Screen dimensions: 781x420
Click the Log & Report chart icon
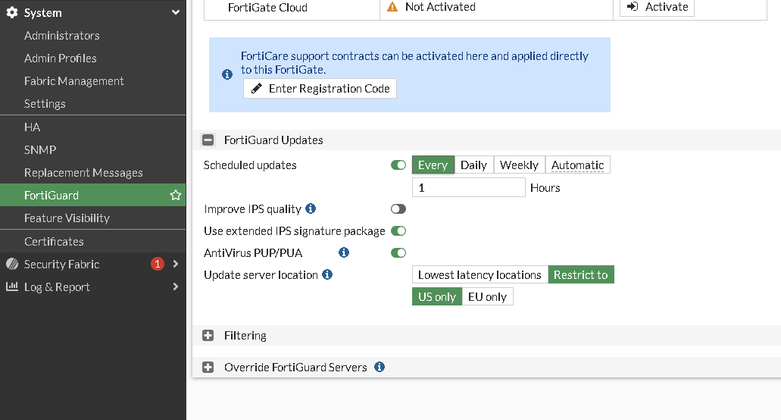(x=13, y=287)
